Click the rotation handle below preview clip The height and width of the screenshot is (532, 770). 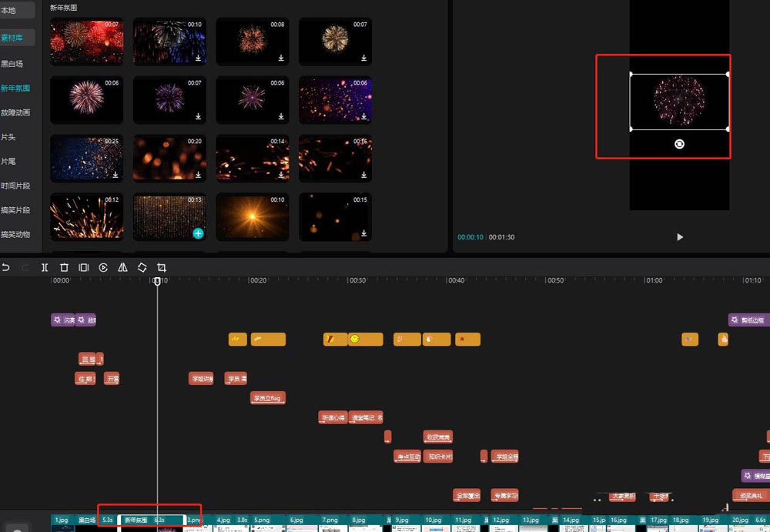click(679, 144)
